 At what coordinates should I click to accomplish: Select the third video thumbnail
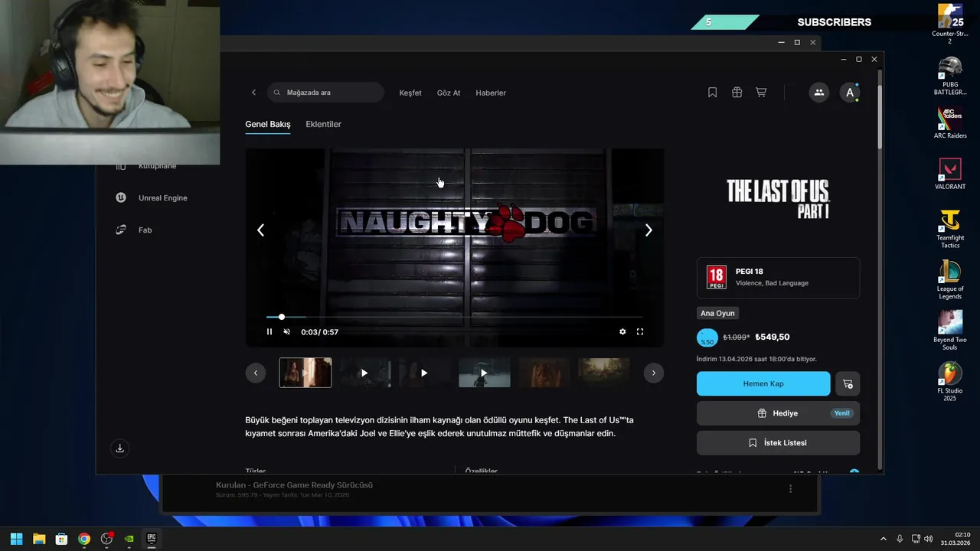coord(424,373)
